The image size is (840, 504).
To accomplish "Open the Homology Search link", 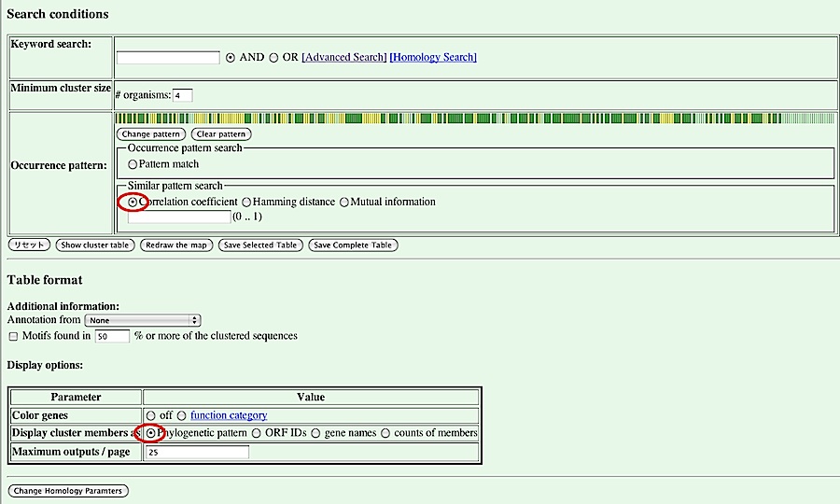I will 433,58.
